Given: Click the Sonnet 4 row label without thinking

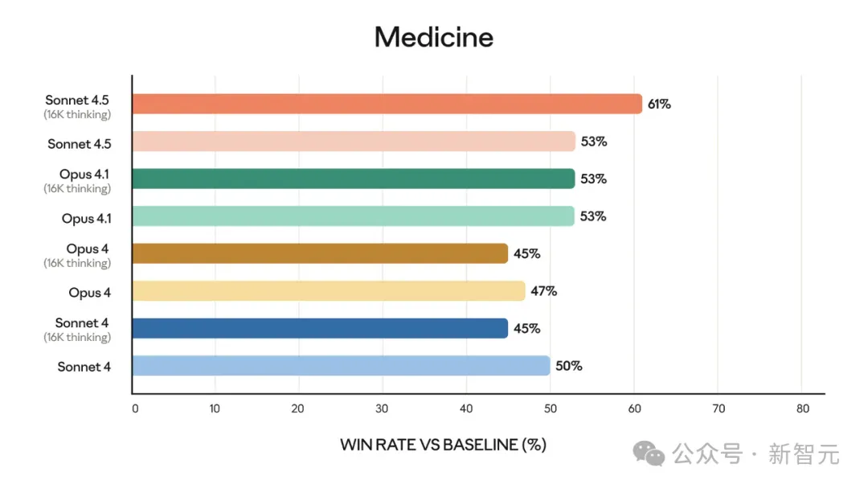Looking at the screenshot, I should (84, 367).
